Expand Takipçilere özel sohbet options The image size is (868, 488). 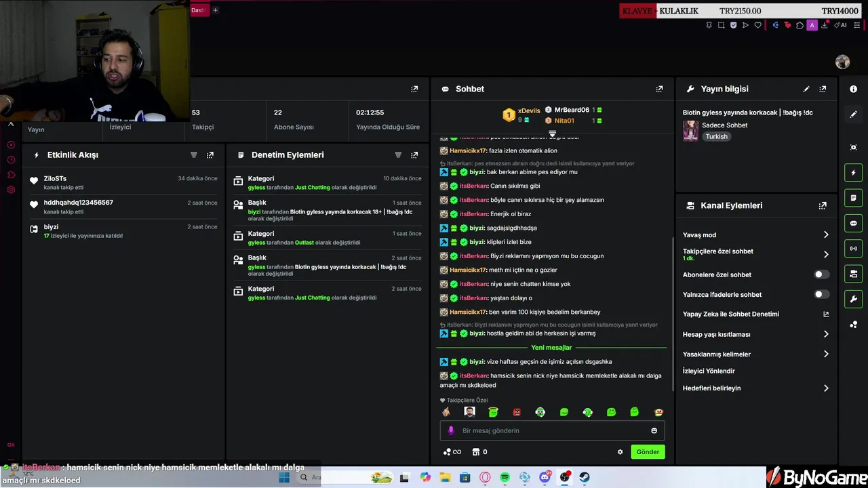tap(826, 254)
